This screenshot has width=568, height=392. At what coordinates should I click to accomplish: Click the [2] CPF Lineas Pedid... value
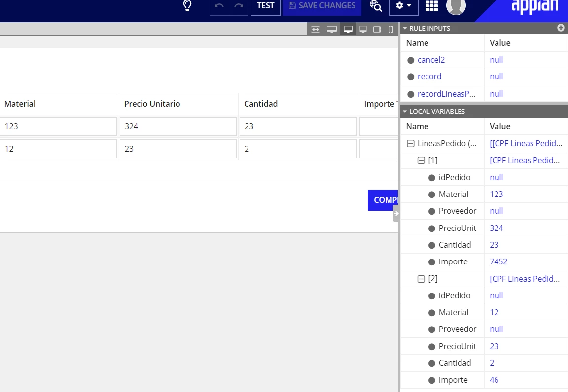[525, 279]
